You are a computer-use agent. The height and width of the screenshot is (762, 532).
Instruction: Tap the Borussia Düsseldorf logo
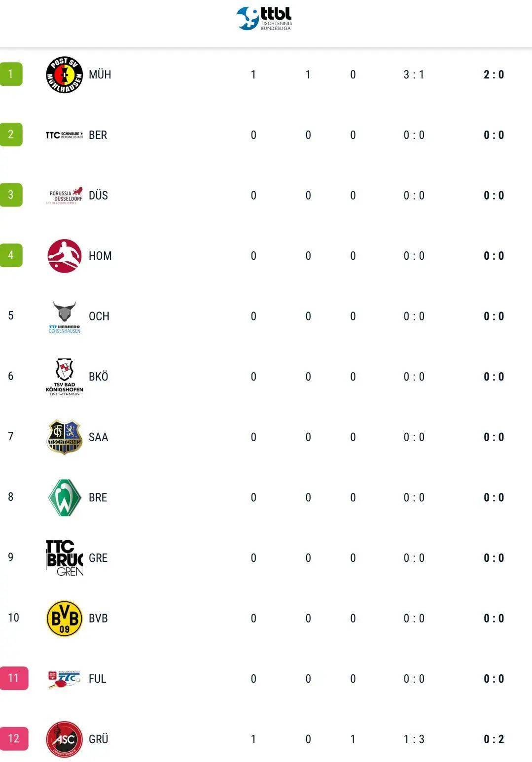(x=65, y=196)
